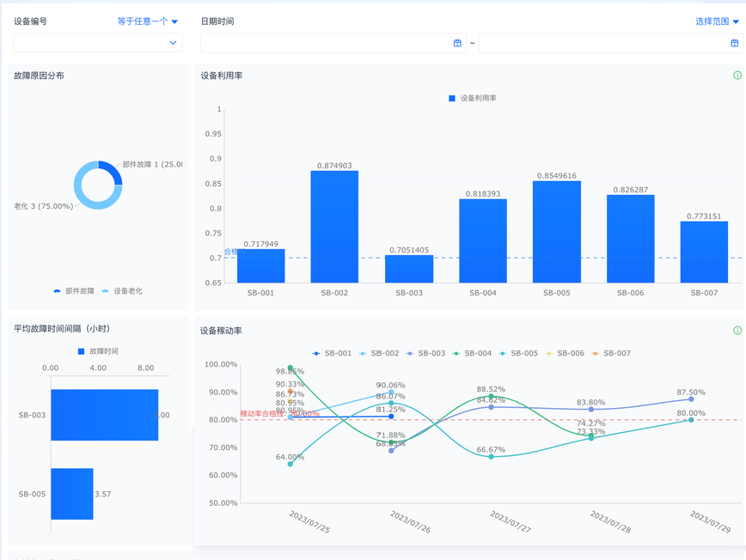Open the 等于任意一个 condition dropdown
746x560 pixels.
coord(148,21)
